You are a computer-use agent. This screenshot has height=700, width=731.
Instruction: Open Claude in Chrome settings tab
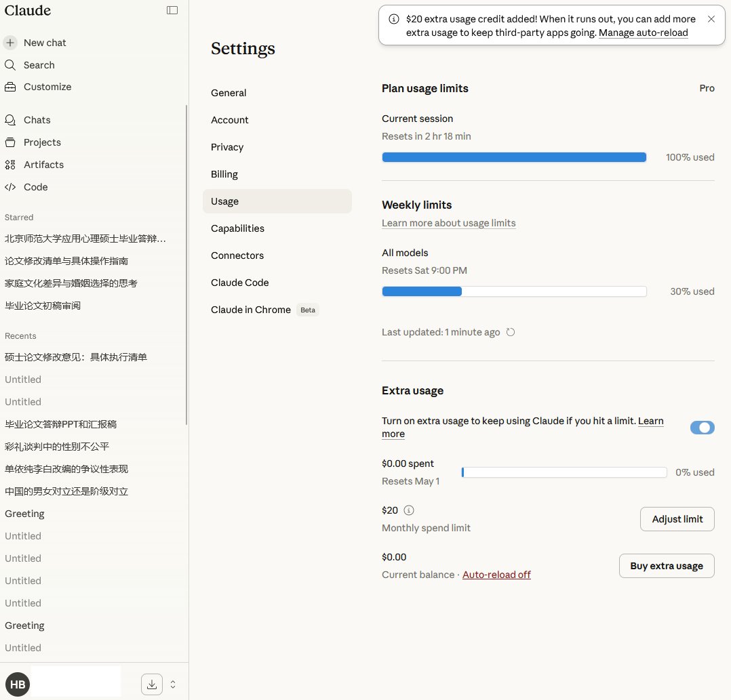[x=277, y=310]
